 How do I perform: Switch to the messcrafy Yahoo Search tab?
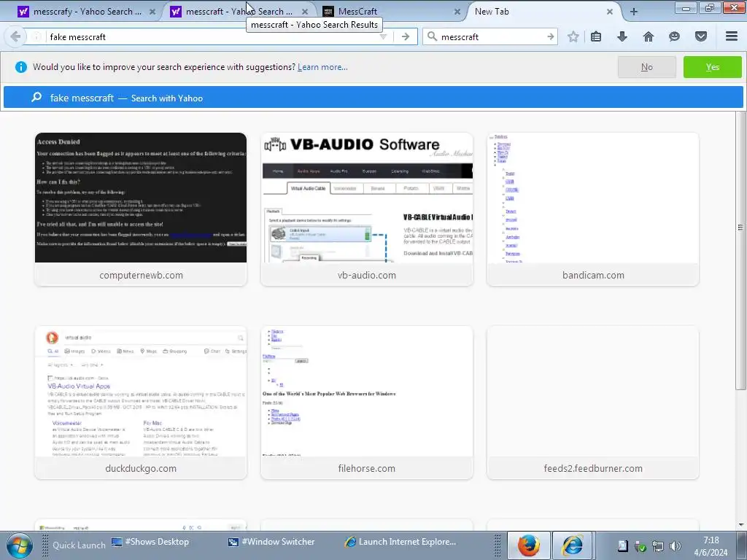pos(88,12)
